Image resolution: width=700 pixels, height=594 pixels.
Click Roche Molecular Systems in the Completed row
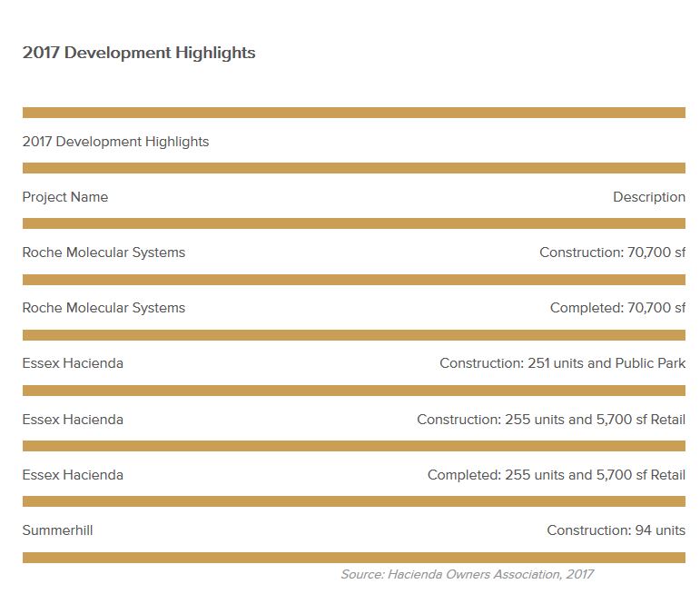point(104,308)
